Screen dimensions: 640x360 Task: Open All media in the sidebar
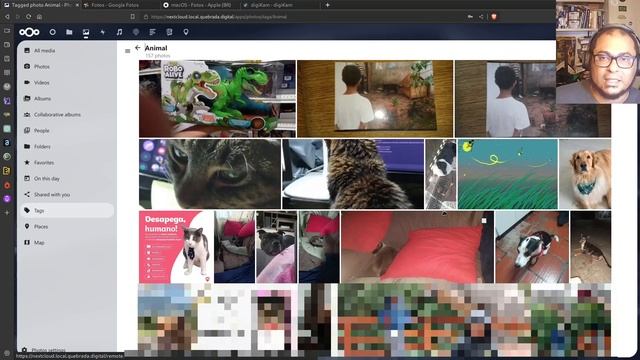[67, 51]
